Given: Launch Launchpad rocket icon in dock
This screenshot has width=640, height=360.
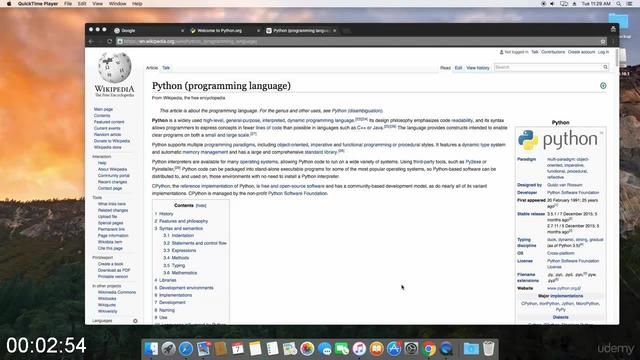Looking at the screenshot, I should tap(168, 349).
